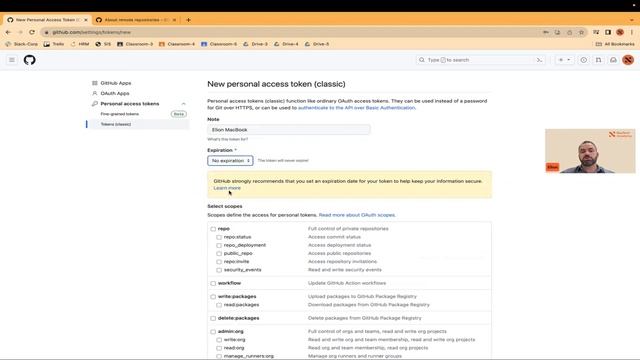Open the GitHub user avatar menu
This screenshot has height=360, width=640.
click(x=628, y=60)
